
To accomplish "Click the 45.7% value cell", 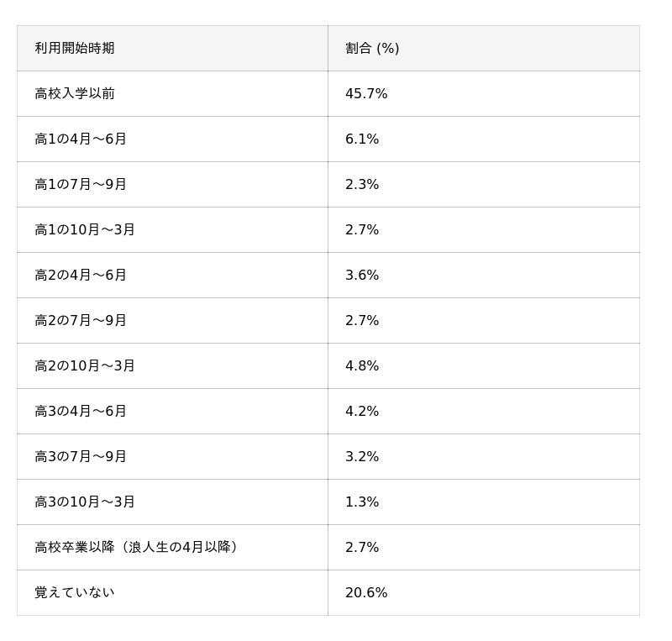I will coord(366,94).
